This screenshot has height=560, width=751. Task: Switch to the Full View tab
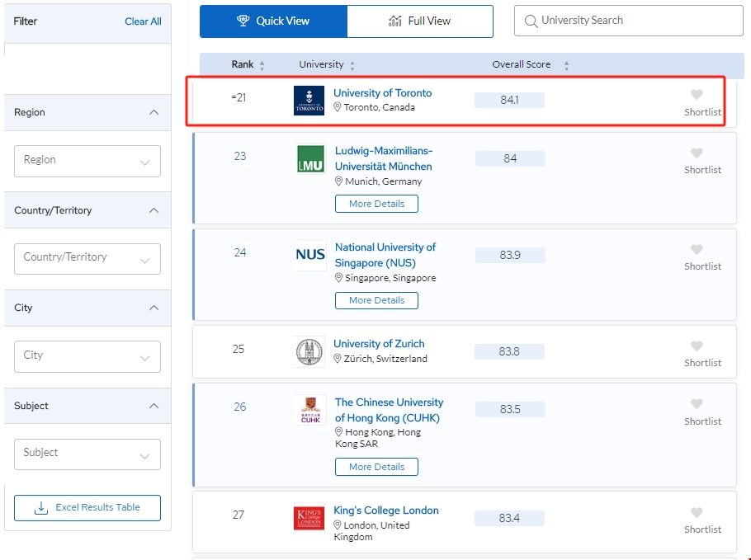420,21
